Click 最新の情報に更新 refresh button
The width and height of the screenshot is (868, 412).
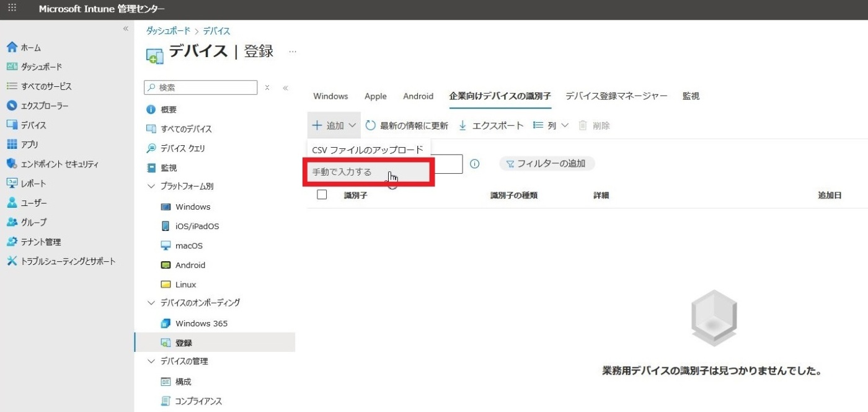[x=407, y=125]
